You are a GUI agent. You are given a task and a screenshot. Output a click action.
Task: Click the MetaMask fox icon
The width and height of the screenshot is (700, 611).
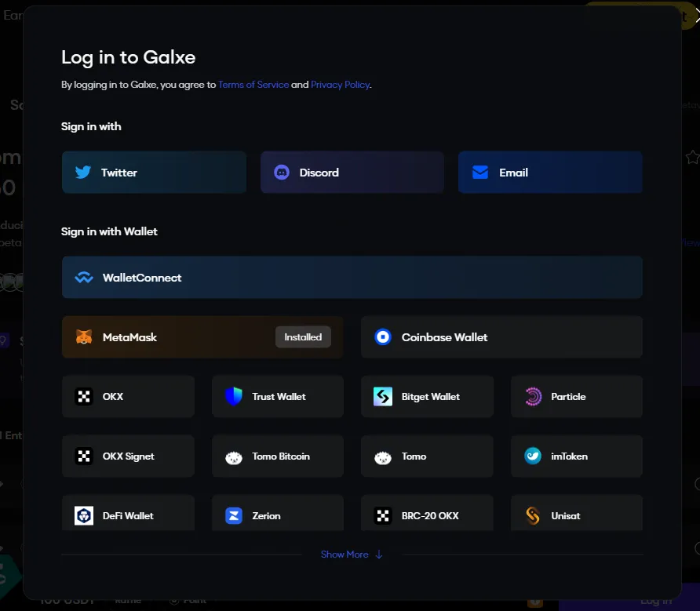(x=84, y=337)
